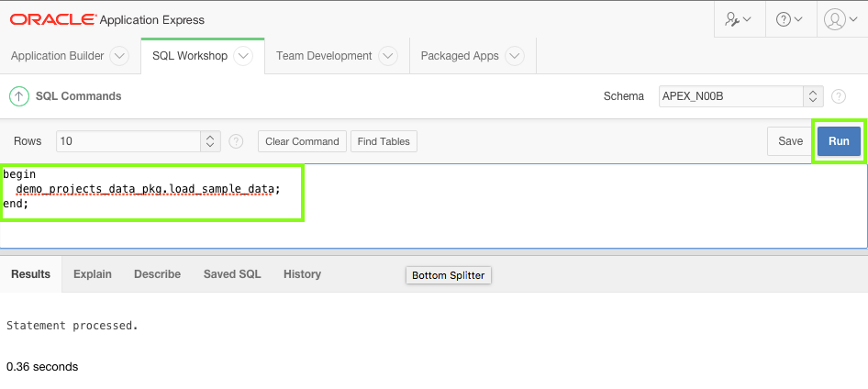Image resolution: width=868 pixels, height=389 pixels.
Task: Click the help icon beside Rows
Action: point(236,141)
